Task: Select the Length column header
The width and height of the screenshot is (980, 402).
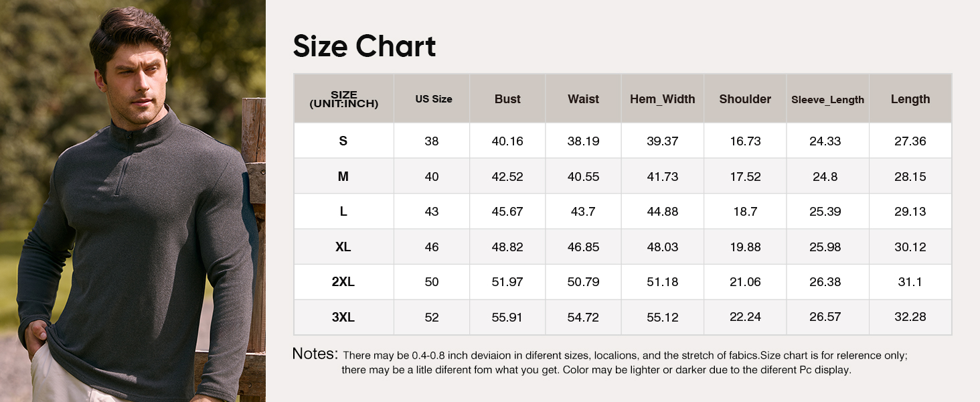Action: coord(910,99)
